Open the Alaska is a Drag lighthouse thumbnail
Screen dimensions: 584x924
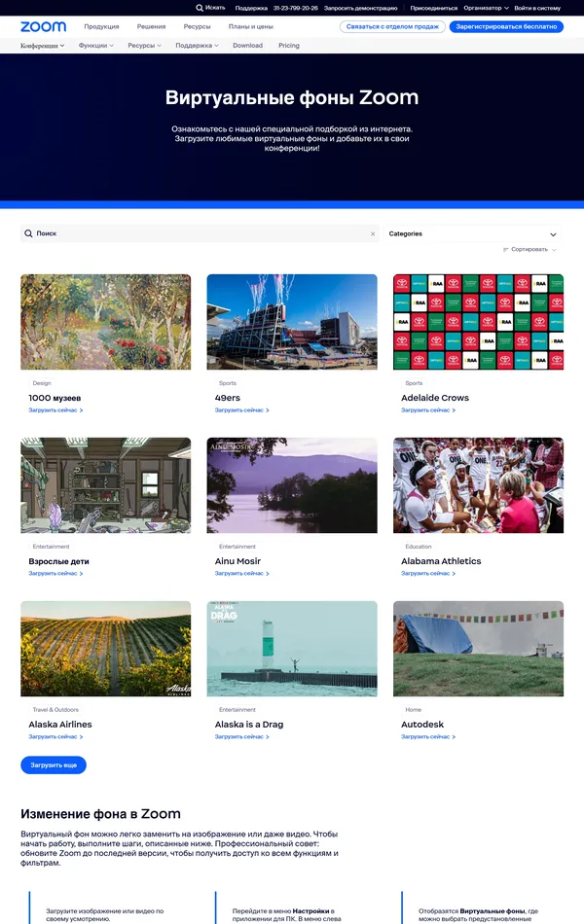tap(292, 648)
